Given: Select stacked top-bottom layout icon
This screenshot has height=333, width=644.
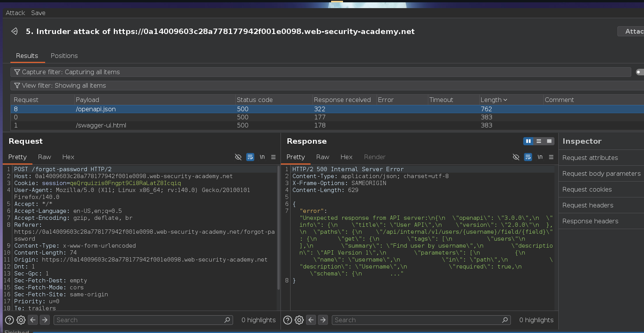Looking at the screenshot, I should coord(539,141).
